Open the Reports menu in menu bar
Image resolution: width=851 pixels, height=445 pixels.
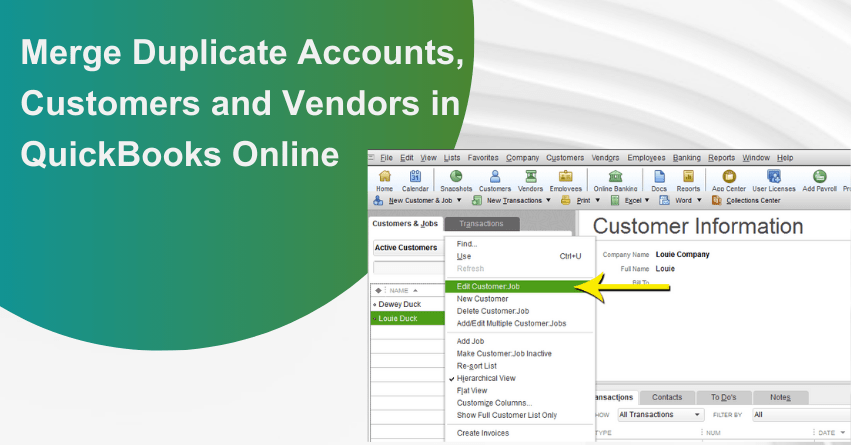coord(721,158)
